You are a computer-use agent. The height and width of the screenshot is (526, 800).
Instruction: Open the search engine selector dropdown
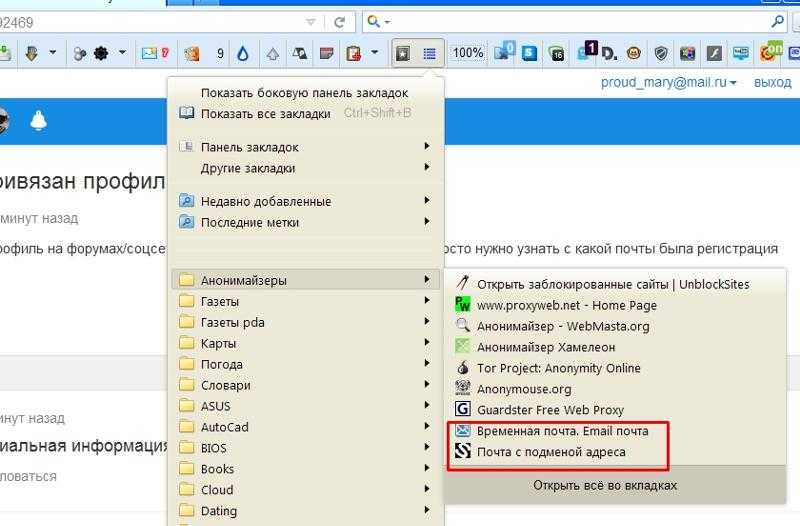click(387, 22)
